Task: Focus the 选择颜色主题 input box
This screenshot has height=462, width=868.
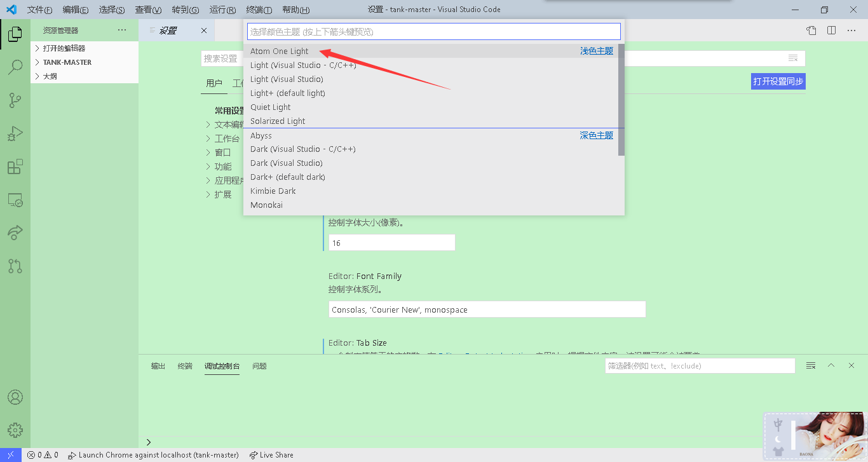Action: (x=433, y=31)
